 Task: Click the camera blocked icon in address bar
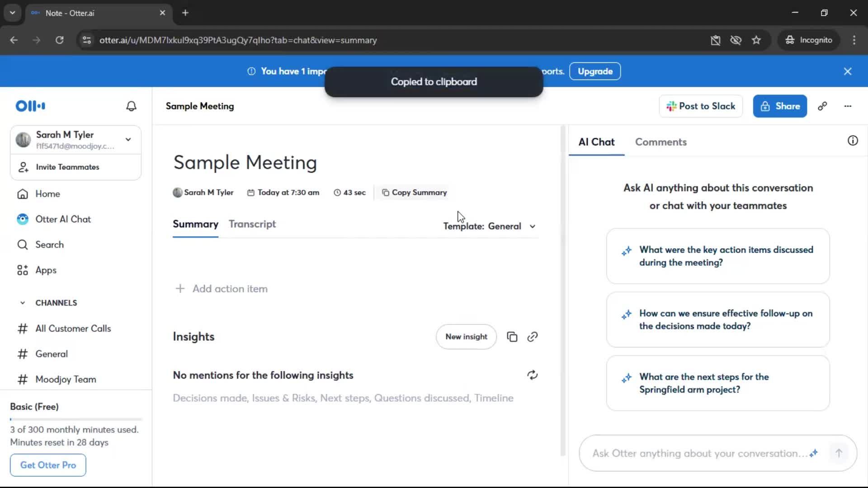[715, 40]
